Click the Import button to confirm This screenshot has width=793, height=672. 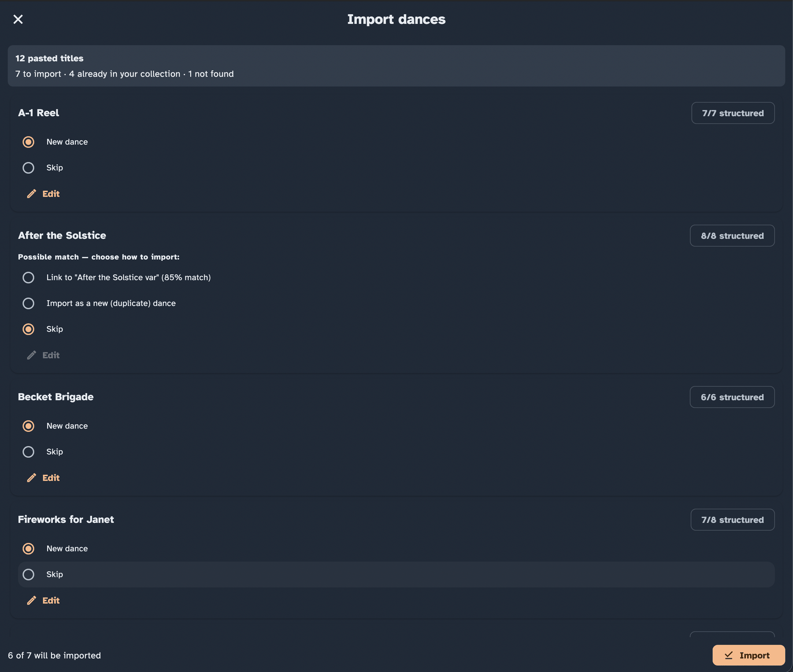pyautogui.click(x=749, y=655)
